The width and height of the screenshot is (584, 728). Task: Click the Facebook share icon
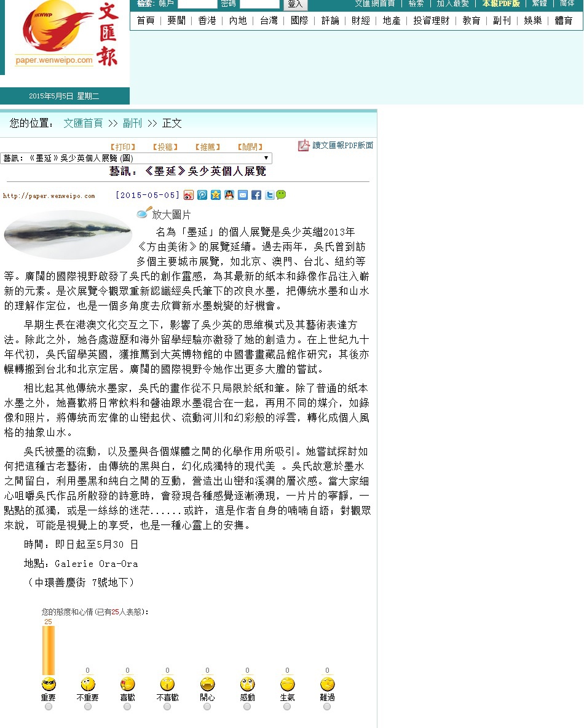256,195
